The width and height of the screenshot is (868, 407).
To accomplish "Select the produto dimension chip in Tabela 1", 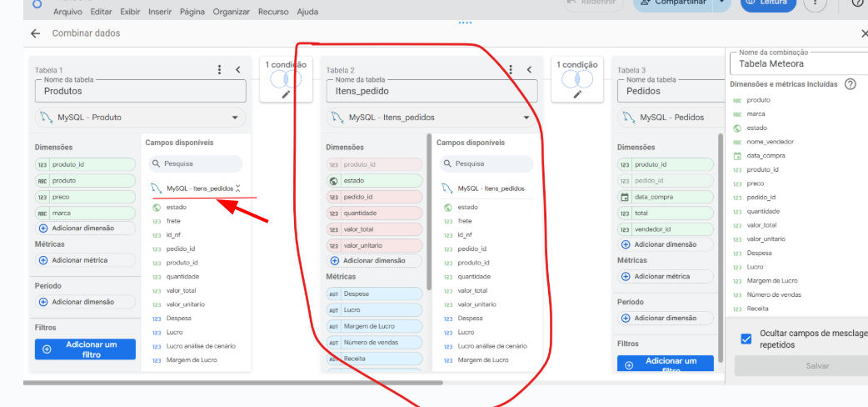I will pos(85,181).
